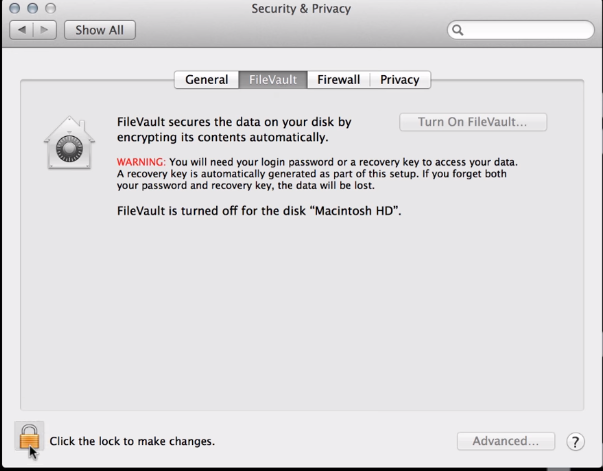Close the Security & Privacy window
This screenshot has height=471, width=603.
(15, 8)
